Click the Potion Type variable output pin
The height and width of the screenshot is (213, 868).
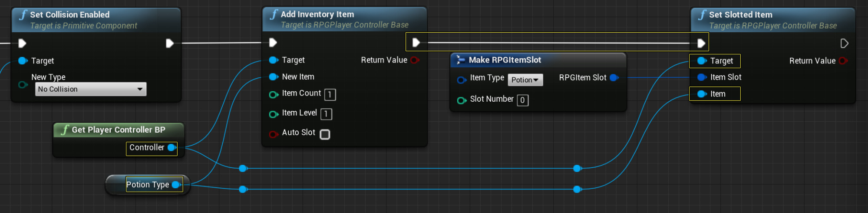(176, 185)
